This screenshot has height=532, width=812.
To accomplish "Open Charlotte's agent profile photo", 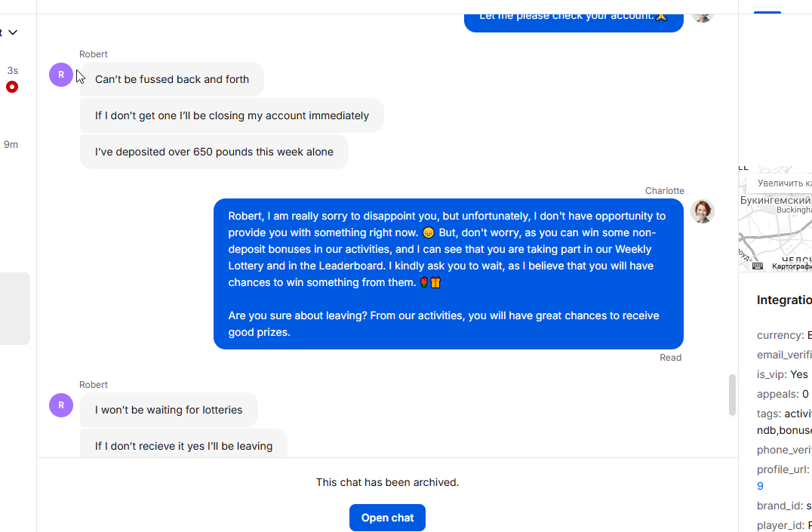I will click(702, 211).
